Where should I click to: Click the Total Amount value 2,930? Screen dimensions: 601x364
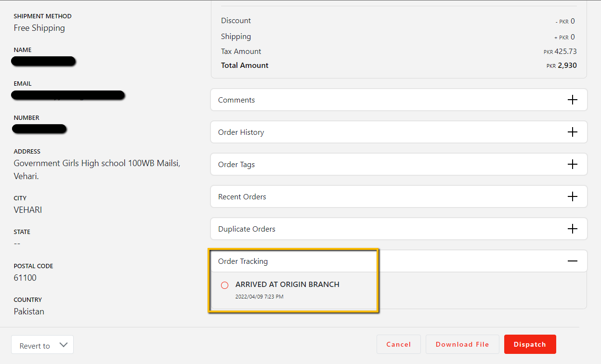567,65
